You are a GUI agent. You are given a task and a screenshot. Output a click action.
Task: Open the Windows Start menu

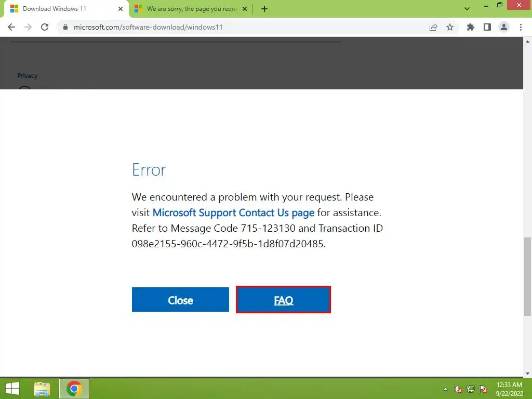pyautogui.click(x=12, y=389)
